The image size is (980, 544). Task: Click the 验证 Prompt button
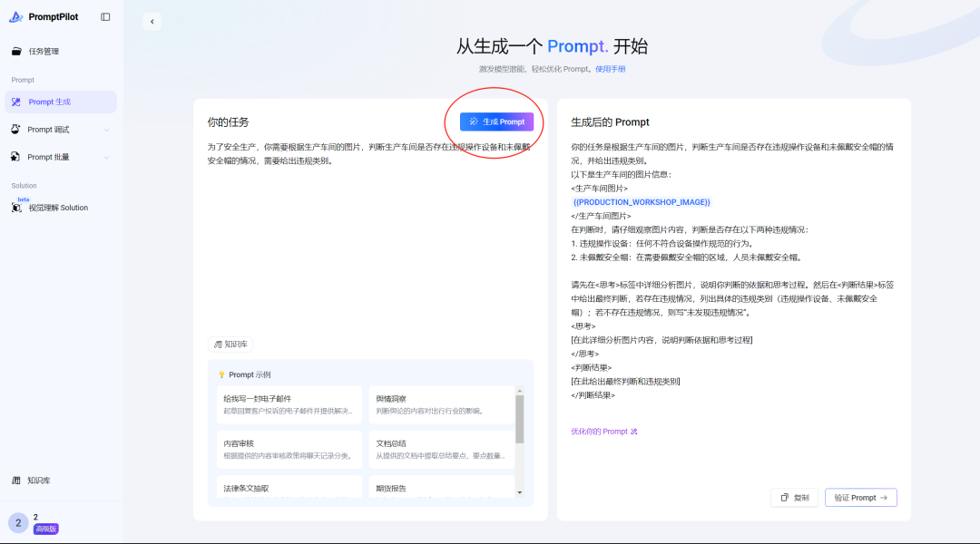[860, 498]
